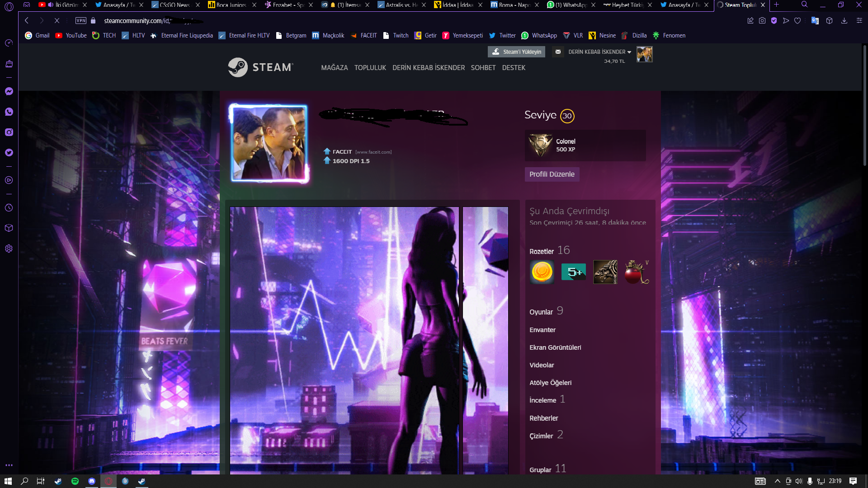Screen dimensions: 868x488
Task: Click the address bar URL
Action: coord(154,21)
